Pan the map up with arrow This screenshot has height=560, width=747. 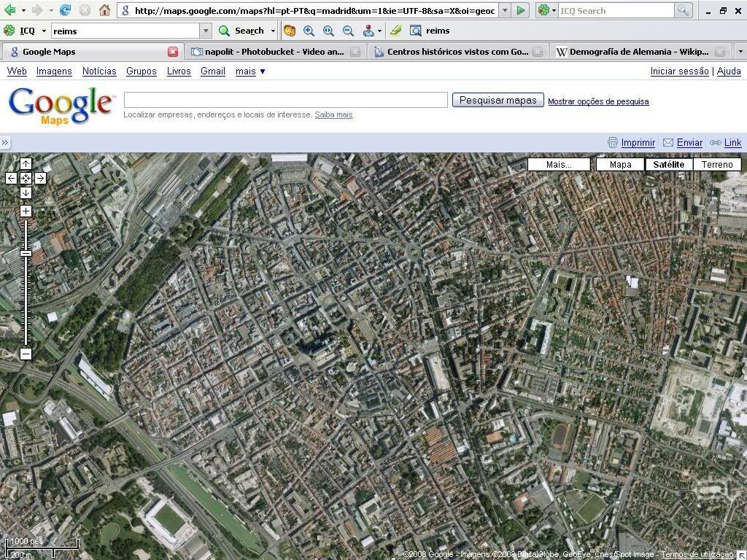(x=26, y=163)
